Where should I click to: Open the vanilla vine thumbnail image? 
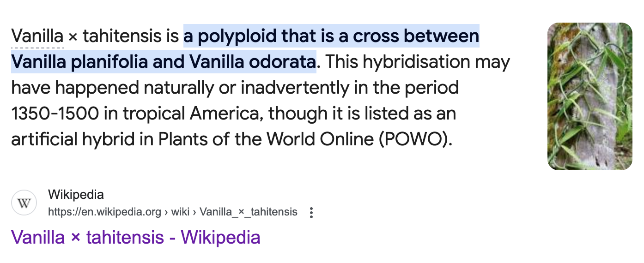click(x=589, y=96)
